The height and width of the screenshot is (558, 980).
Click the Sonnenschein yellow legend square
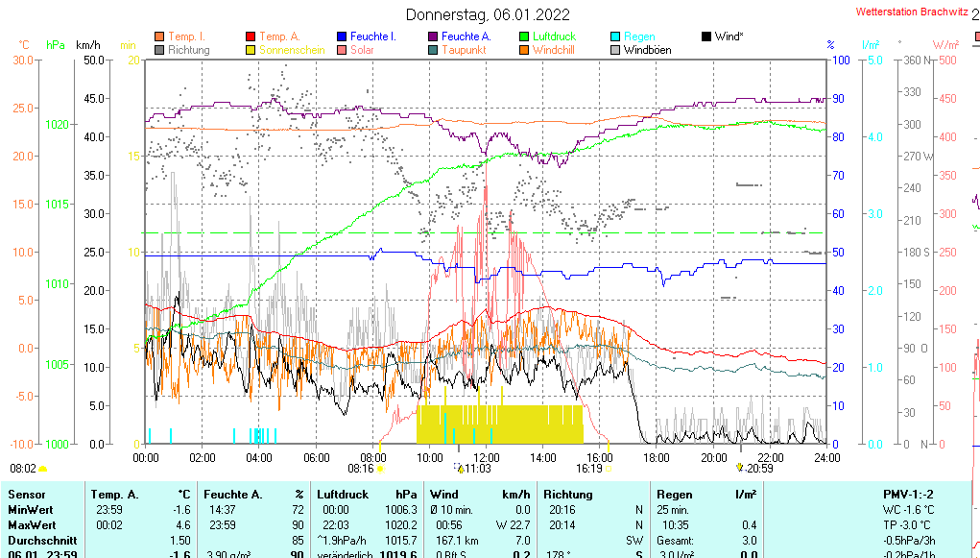(x=251, y=50)
